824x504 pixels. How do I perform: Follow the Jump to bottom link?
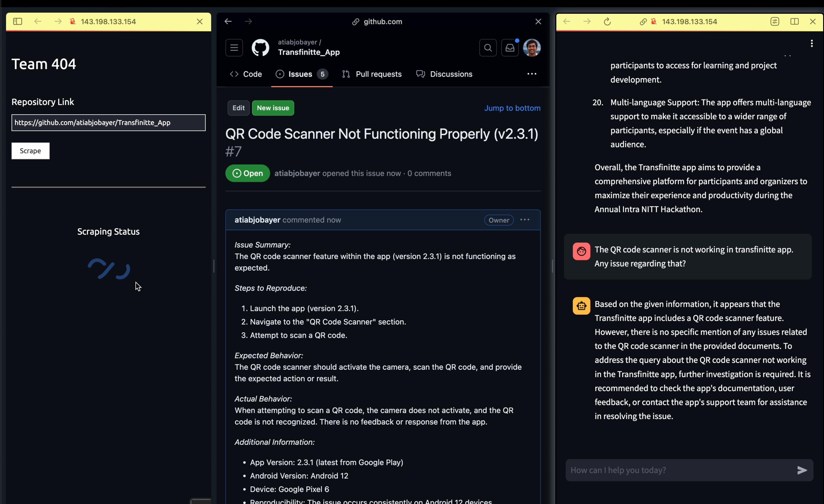click(x=512, y=108)
